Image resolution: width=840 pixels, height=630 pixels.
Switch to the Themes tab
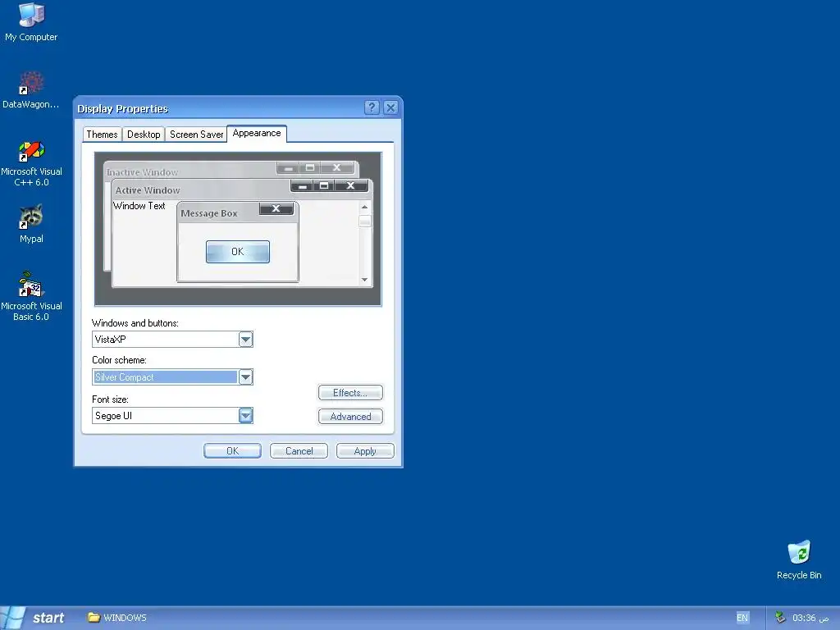pyautogui.click(x=102, y=135)
